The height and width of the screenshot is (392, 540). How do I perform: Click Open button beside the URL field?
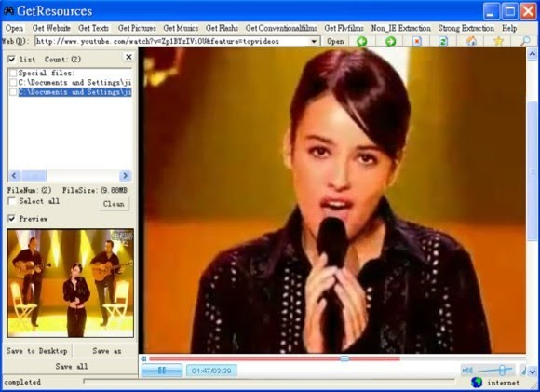coord(335,41)
